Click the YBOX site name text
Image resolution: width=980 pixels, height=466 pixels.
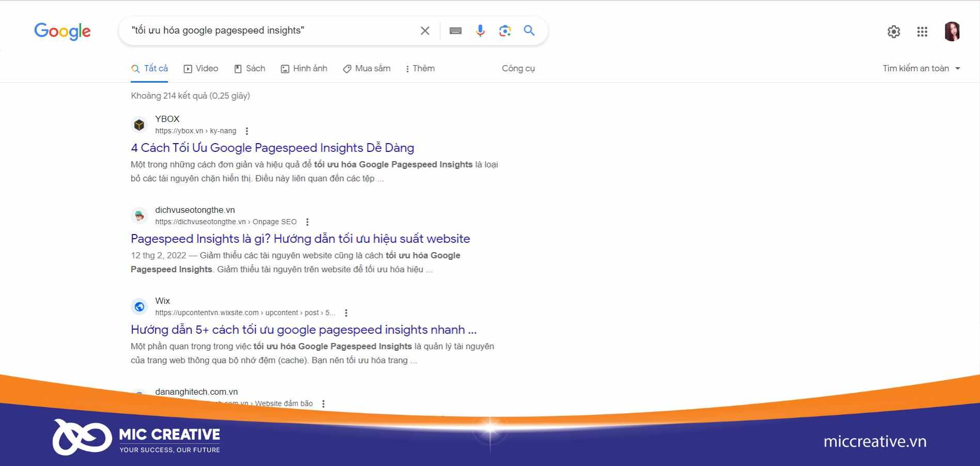coord(167,119)
